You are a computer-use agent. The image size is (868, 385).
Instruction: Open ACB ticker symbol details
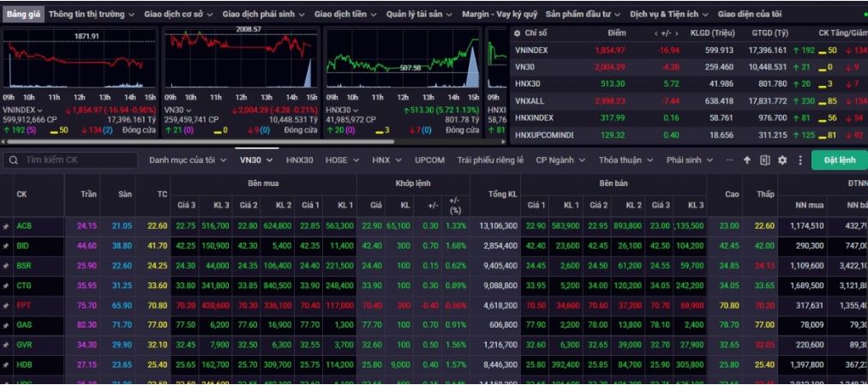click(x=24, y=226)
